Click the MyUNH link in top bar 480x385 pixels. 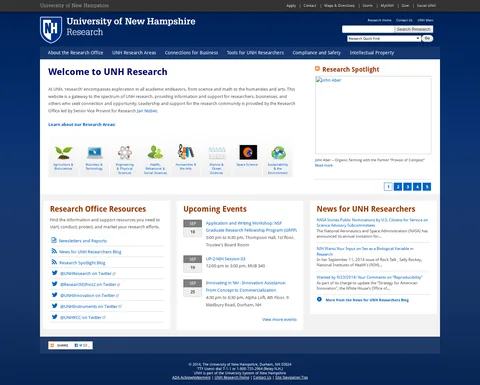(x=387, y=6)
